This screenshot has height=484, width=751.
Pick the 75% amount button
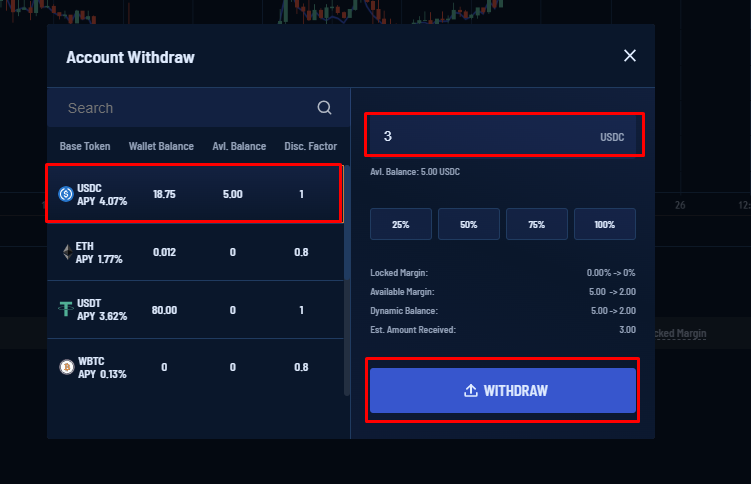(x=536, y=224)
